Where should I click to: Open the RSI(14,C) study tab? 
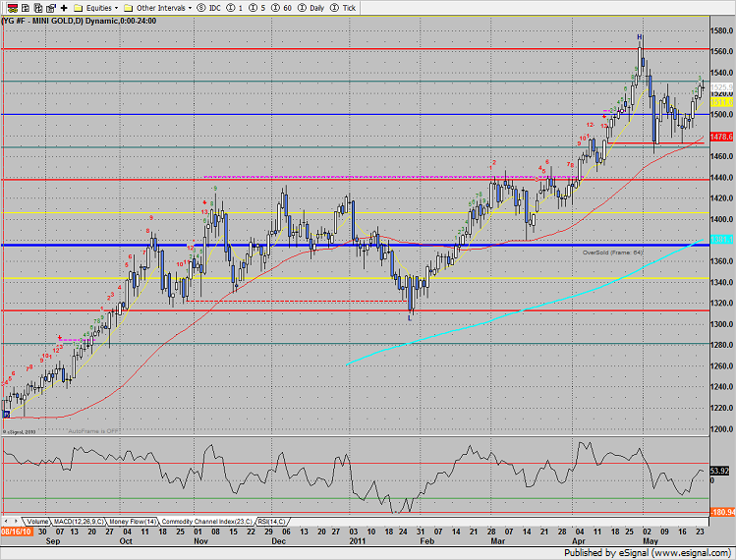[x=272, y=522]
